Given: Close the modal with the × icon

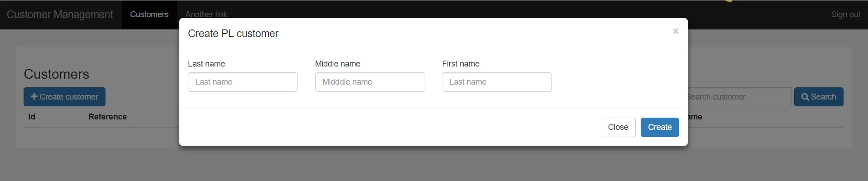Looking at the screenshot, I should coord(675,31).
